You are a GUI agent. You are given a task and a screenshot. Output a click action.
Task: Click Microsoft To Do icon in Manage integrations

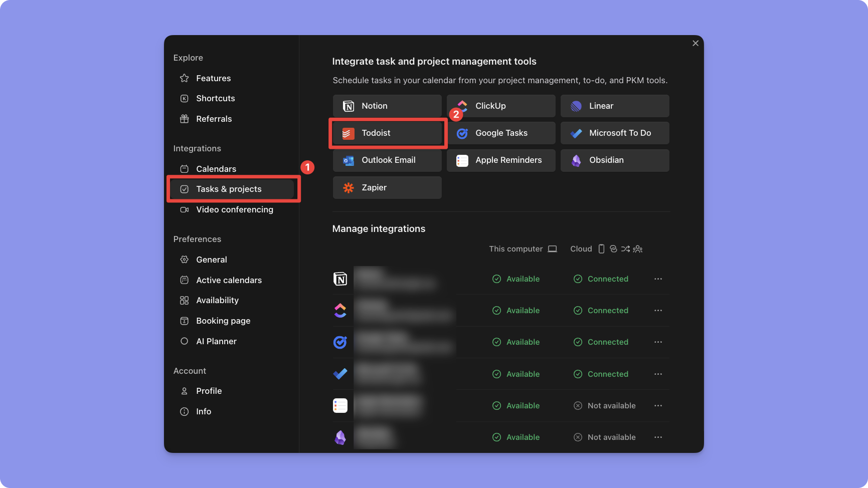pyautogui.click(x=340, y=374)
